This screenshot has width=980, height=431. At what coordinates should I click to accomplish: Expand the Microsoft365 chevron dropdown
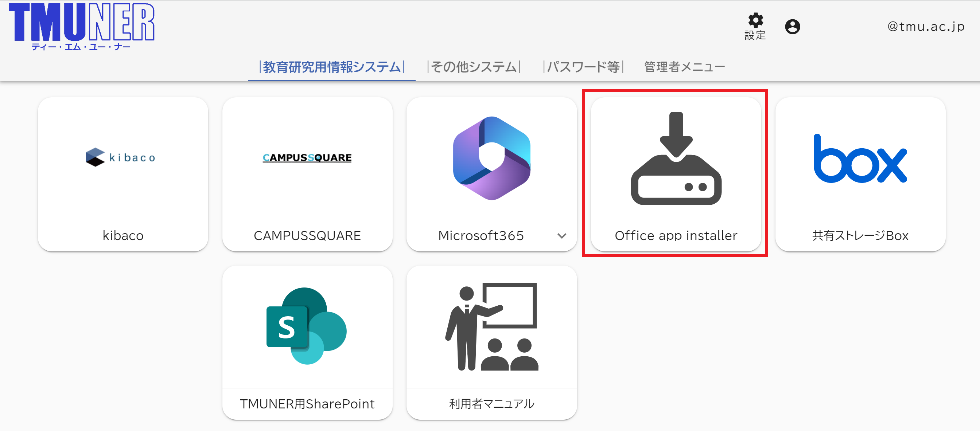coord(561,236)
